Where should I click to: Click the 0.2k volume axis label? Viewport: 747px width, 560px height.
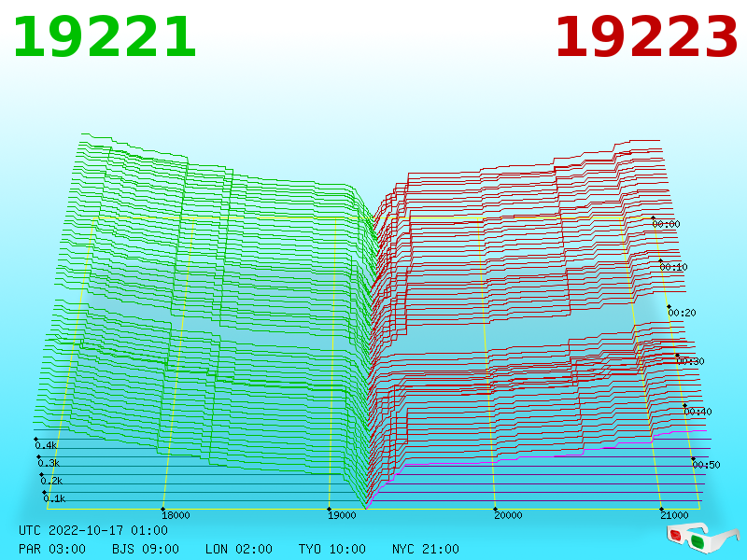pyautogui.click(x=52, y=481)
